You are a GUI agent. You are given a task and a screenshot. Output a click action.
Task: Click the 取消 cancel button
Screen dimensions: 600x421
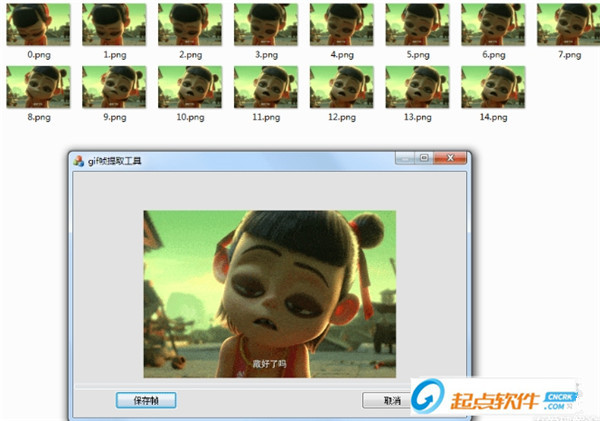[386, 400]
